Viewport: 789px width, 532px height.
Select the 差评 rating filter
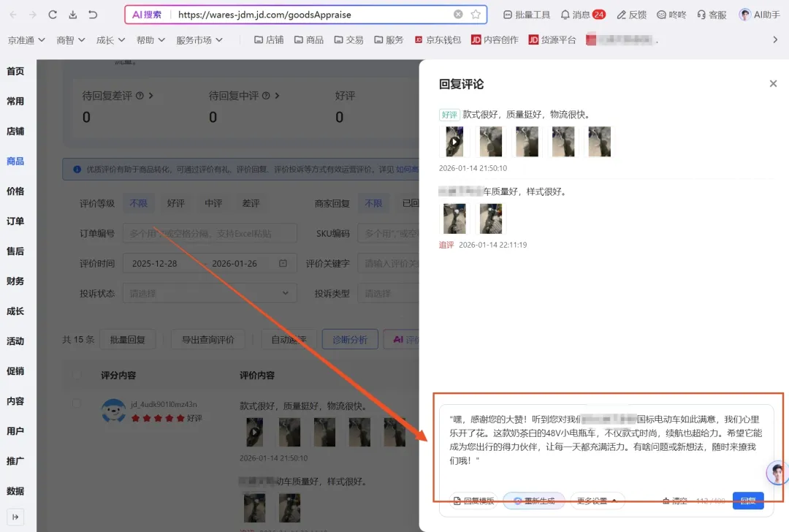coord(251,203)
